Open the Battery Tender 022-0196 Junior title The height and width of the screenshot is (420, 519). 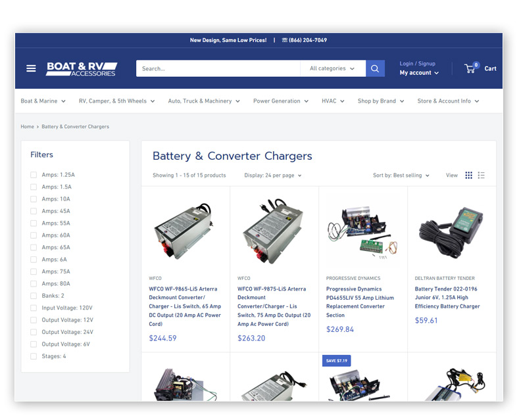point(447,298)
